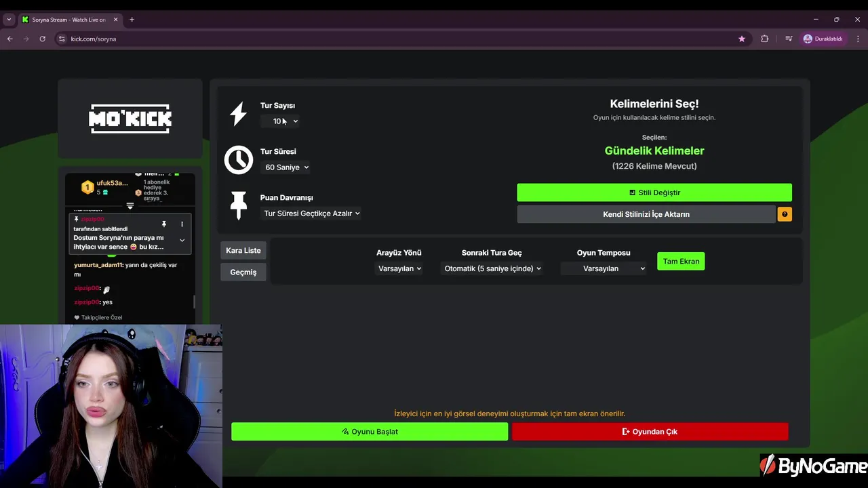Click the clock icon beside Tur Süresi
The width and height of the screenshot is (868, 488).
238,160
